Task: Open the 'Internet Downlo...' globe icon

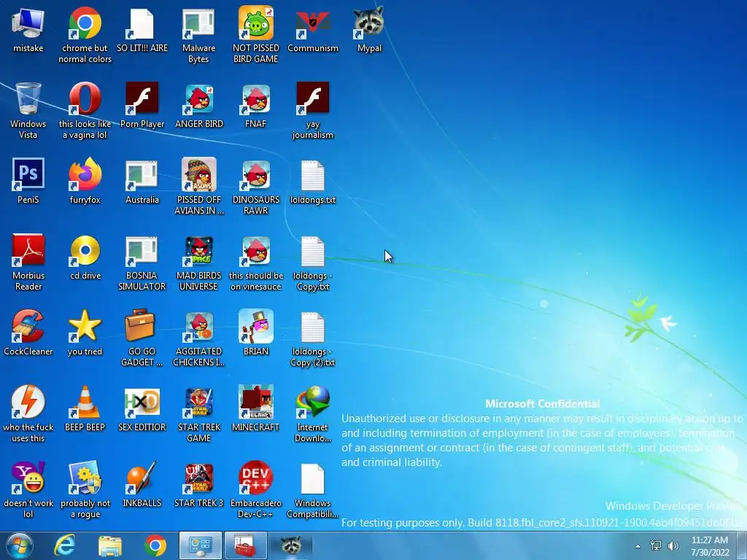Action: (312, 402)
